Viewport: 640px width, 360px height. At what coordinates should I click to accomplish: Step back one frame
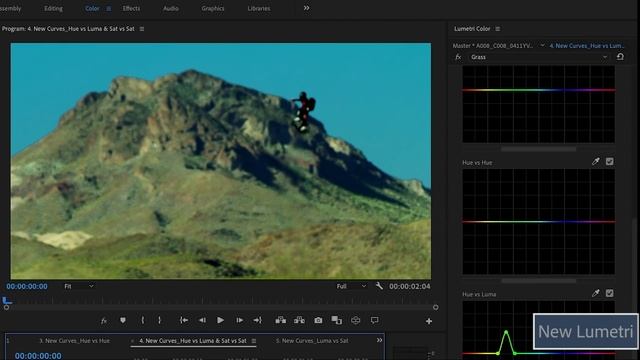(x=202, y=320)
